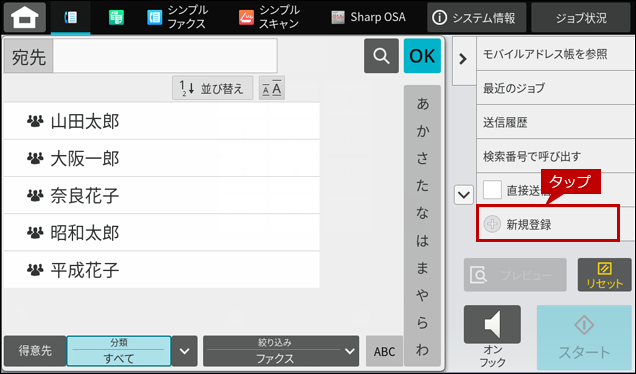
Task: Launch Sharp OSA
Action: coord(368,17)
